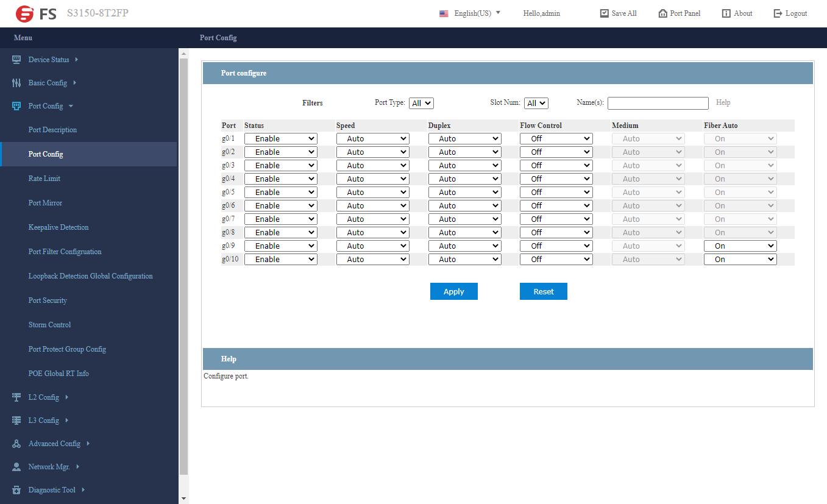Screen dimensions: 827x504
Task: Open the g0/9 Fiber Auto dropdown
Action: (740, 246)
